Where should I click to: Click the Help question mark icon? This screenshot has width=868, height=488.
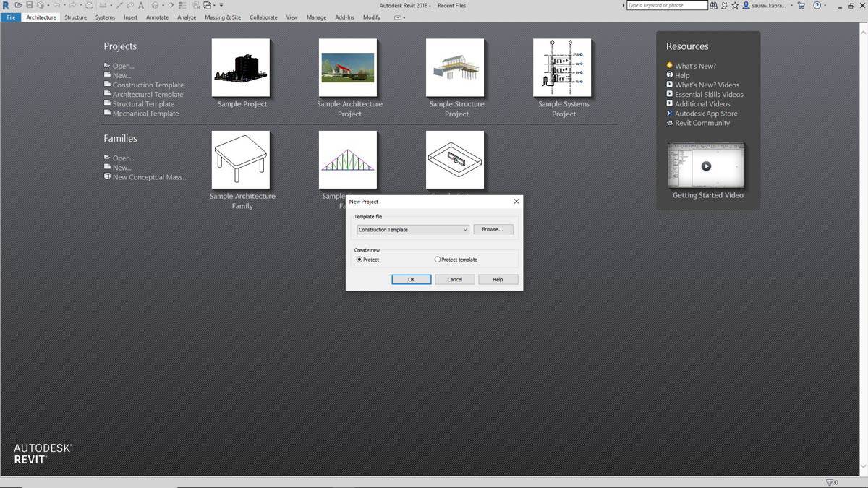pos(817,5)
